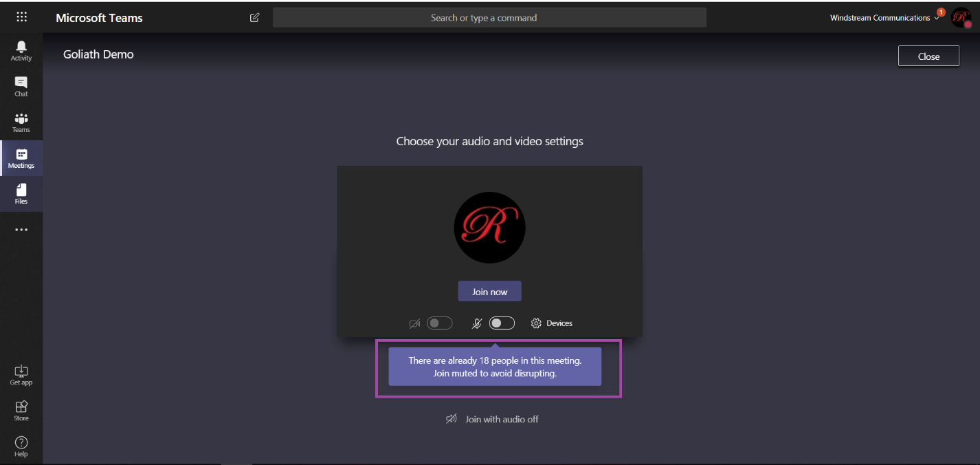Image resolution: width=980 pixels, height=465 pixels.
Task: Click the speaker-off icon beside Join with audio off
Action: 452,419
